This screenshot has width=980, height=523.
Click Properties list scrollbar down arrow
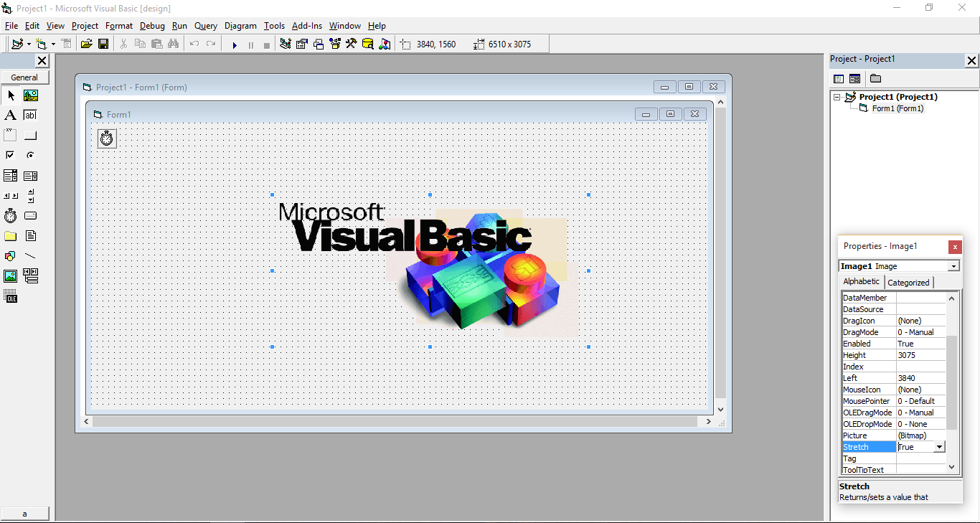click(952, 467)
